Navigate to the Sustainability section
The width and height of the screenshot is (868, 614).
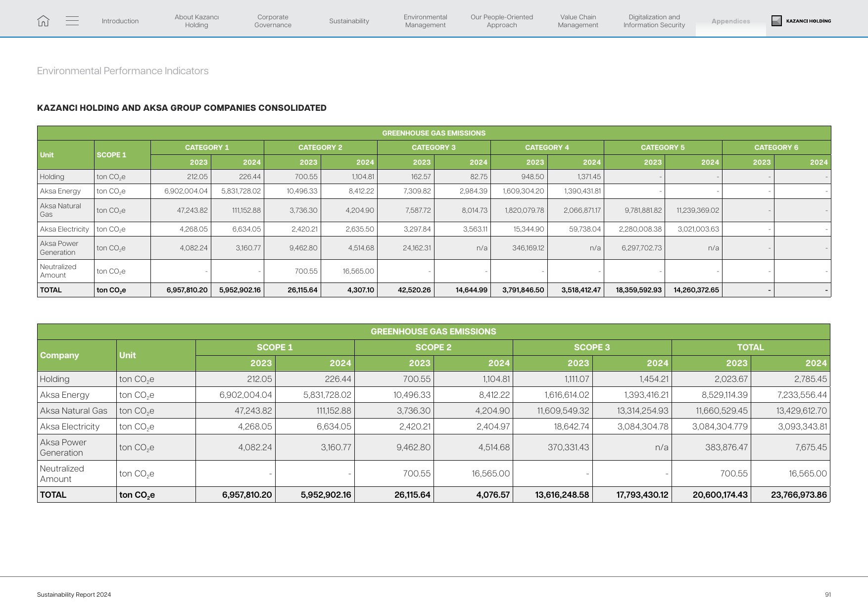[349, 21]
